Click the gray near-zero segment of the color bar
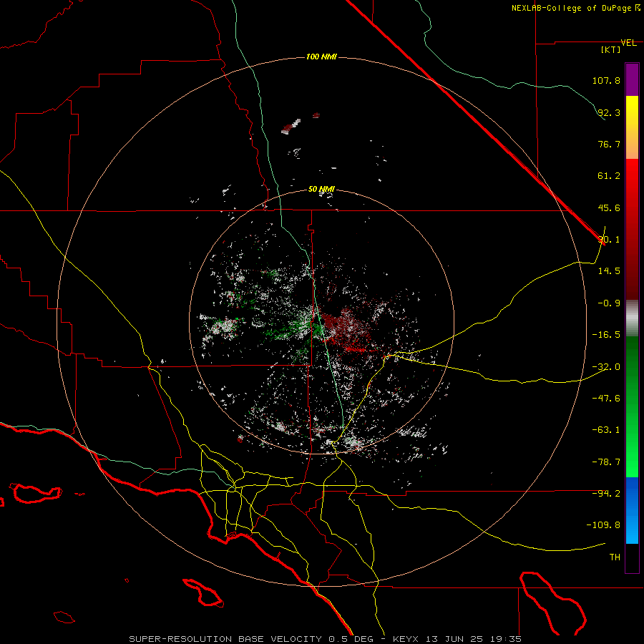644x644 pixels. pos(632,318)
